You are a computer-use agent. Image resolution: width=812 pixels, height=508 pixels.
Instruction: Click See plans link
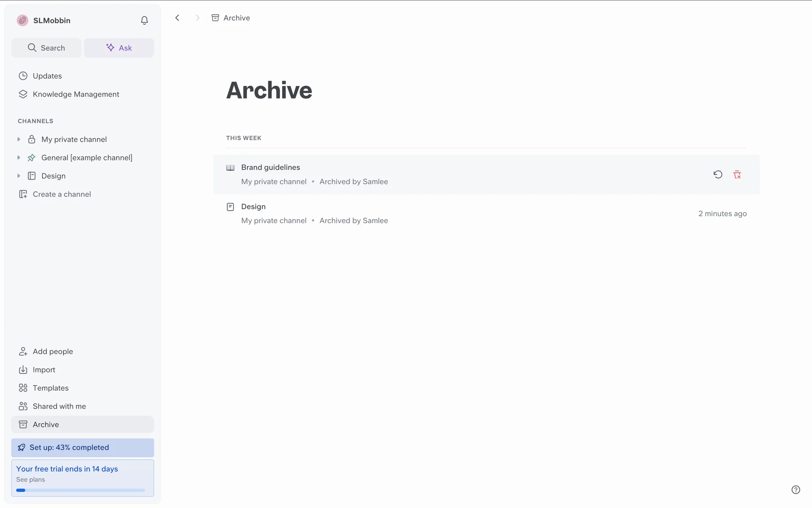click(x=30, y=480)
